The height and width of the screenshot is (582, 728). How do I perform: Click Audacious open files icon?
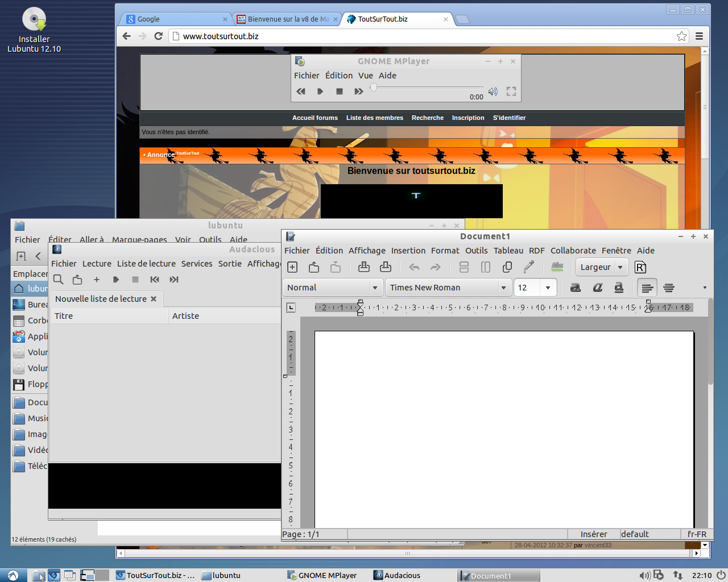tap(77, 279)
